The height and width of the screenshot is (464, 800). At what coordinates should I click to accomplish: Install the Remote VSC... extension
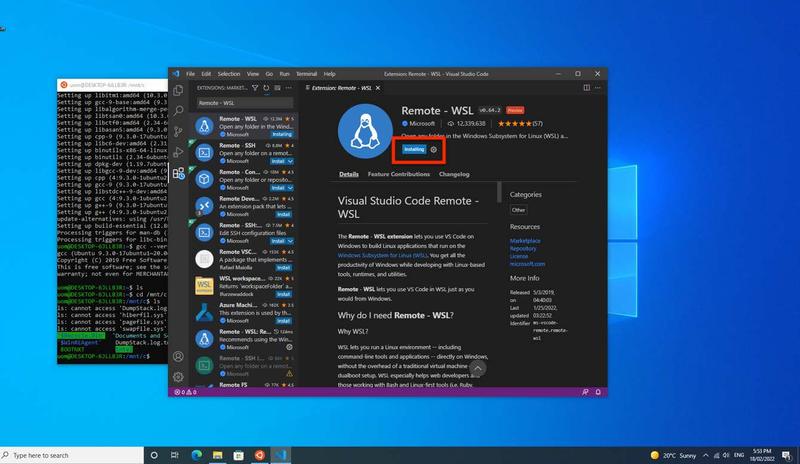coord(284,267)
